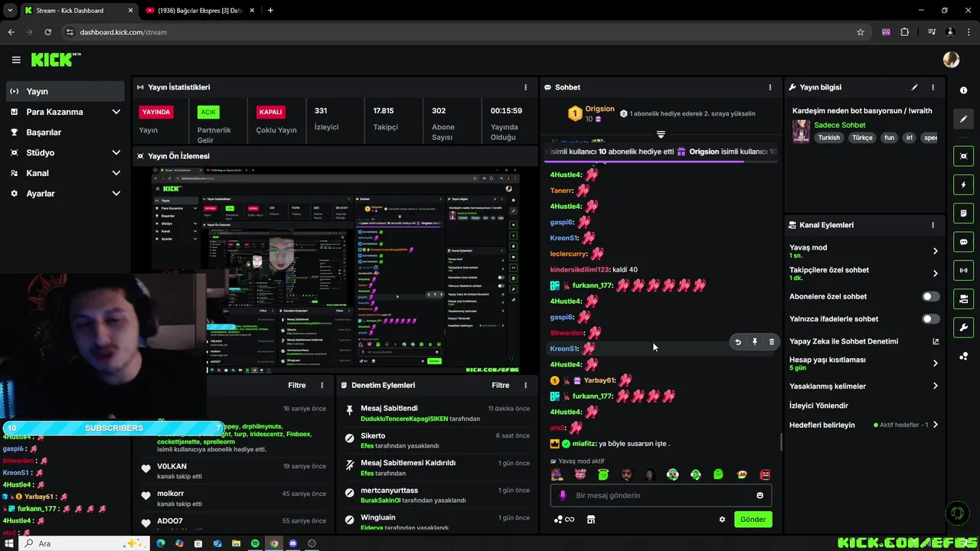Open the shop icon below chat input
This screenshot has height=551, width=980.
(590, 520)
